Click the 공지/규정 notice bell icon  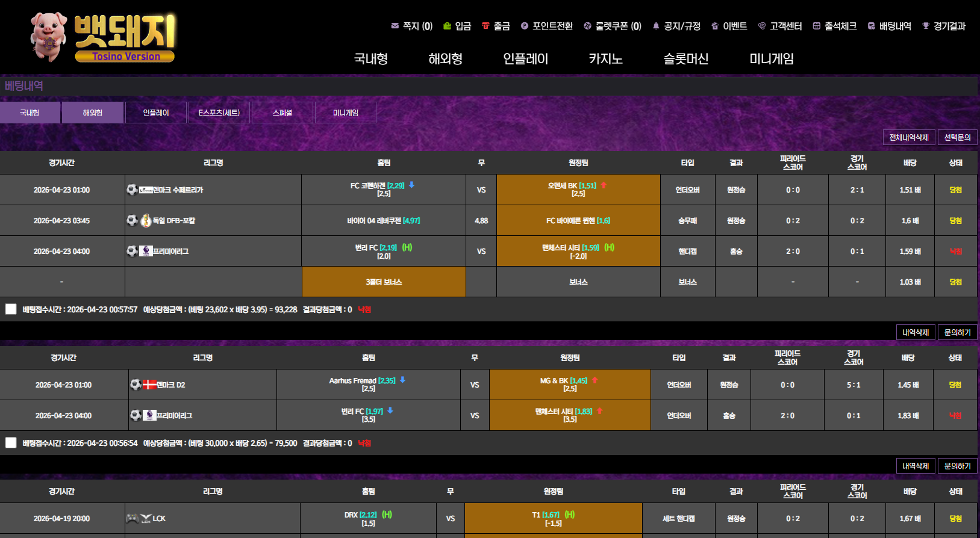tap(656, 26)
